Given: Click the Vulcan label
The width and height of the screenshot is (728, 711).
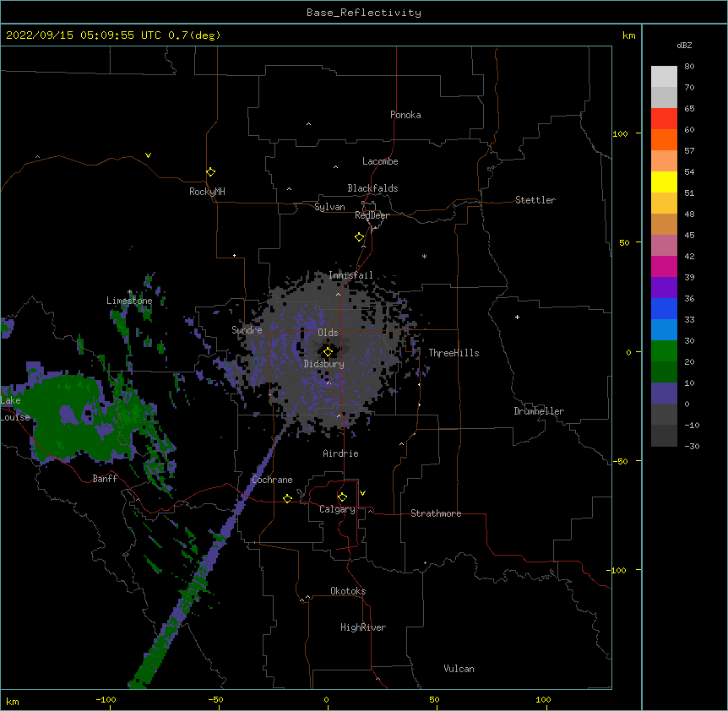Looking at the screenshot, I should [459, 669].
